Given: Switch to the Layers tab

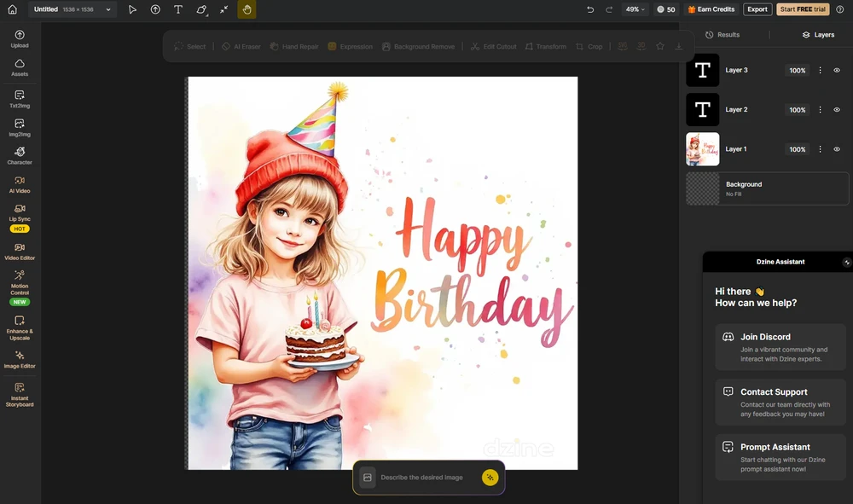Looking at the screenshot, I should 818,35.
